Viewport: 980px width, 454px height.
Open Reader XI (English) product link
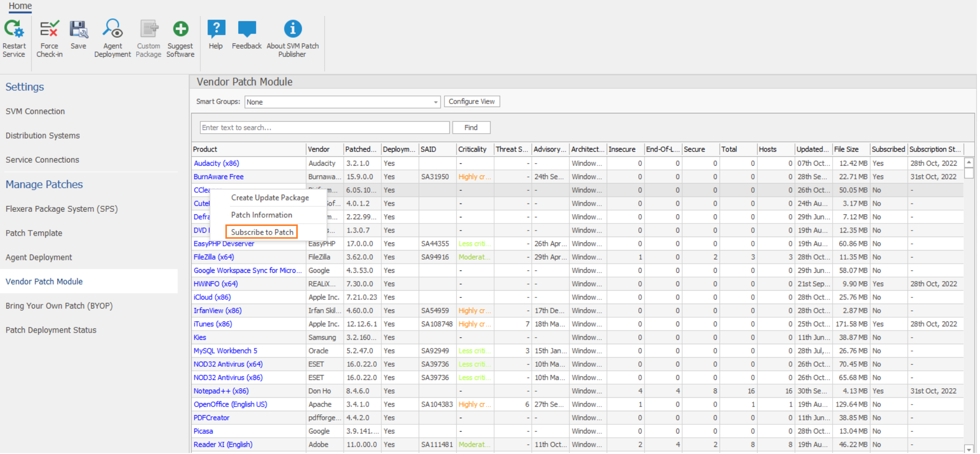223,445
